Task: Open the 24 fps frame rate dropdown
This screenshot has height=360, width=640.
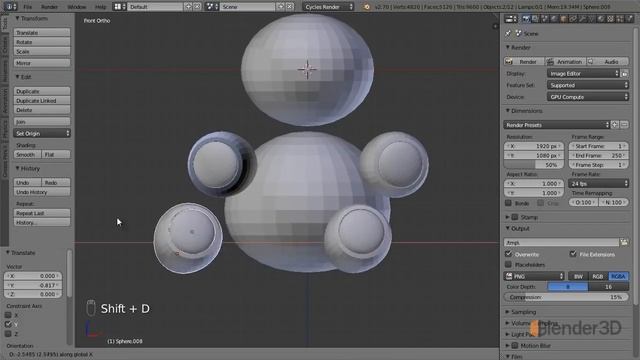Action: tap(598, 184)
